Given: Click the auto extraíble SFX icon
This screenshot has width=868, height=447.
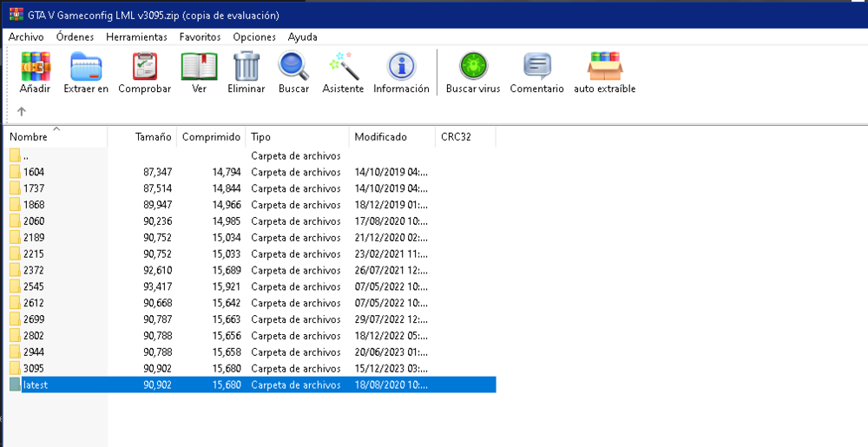Looking at the screenshot, I should 604,66.
